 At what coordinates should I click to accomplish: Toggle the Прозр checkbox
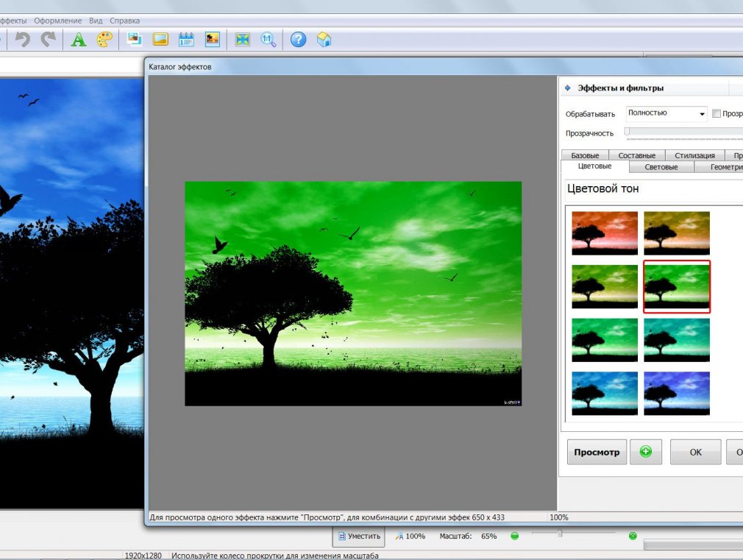(x=717, y=113)
